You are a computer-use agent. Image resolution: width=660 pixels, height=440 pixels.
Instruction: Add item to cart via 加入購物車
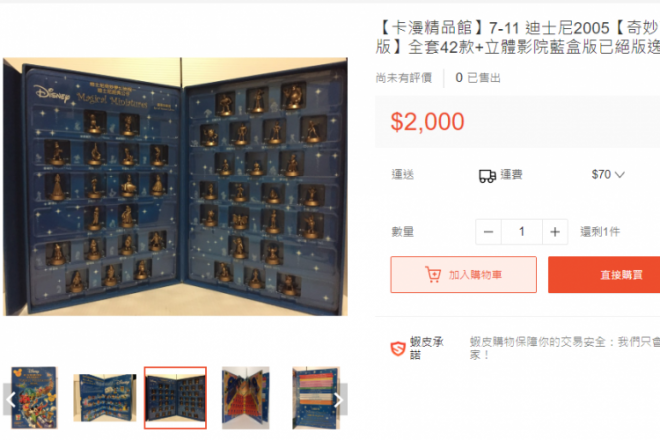(x=463, y=275)
